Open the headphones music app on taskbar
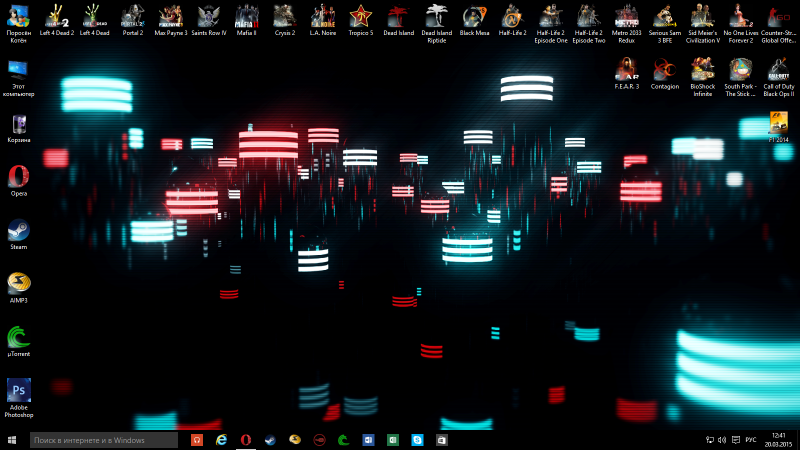 coord(197,440)
